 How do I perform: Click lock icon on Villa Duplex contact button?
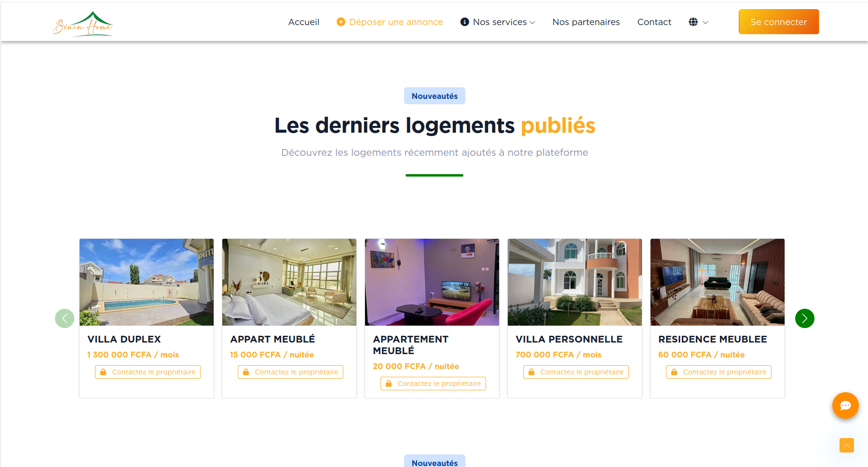[x=103, y=372]
